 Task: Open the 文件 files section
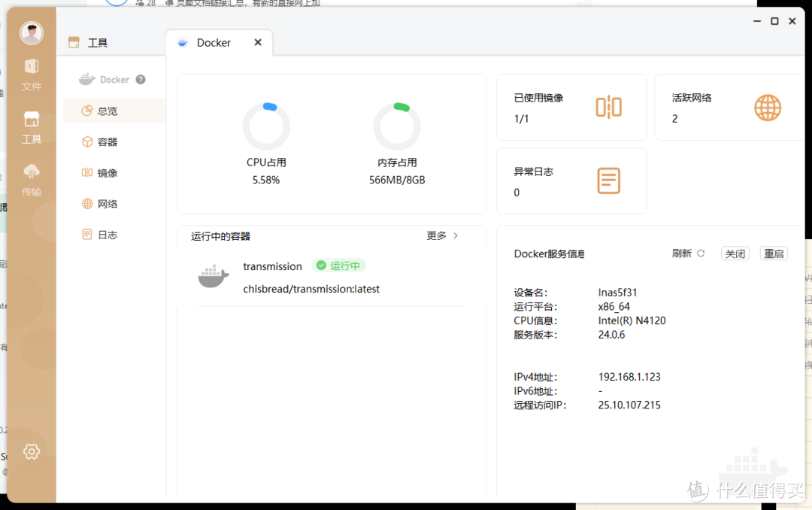(32, 75)
